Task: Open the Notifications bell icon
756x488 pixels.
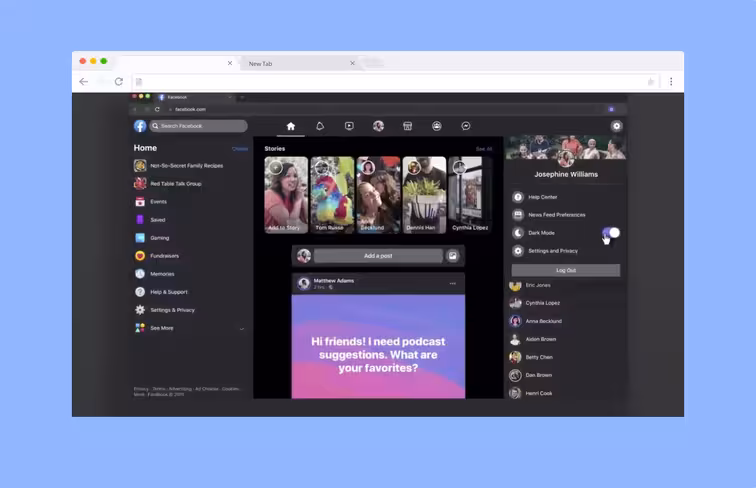Action: 320,126
